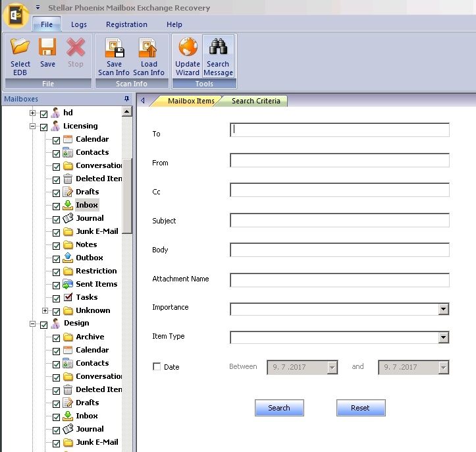Select Licensing Calendar folder icon
The height and width of the screenshot is (452, 476).
(68, 139)
